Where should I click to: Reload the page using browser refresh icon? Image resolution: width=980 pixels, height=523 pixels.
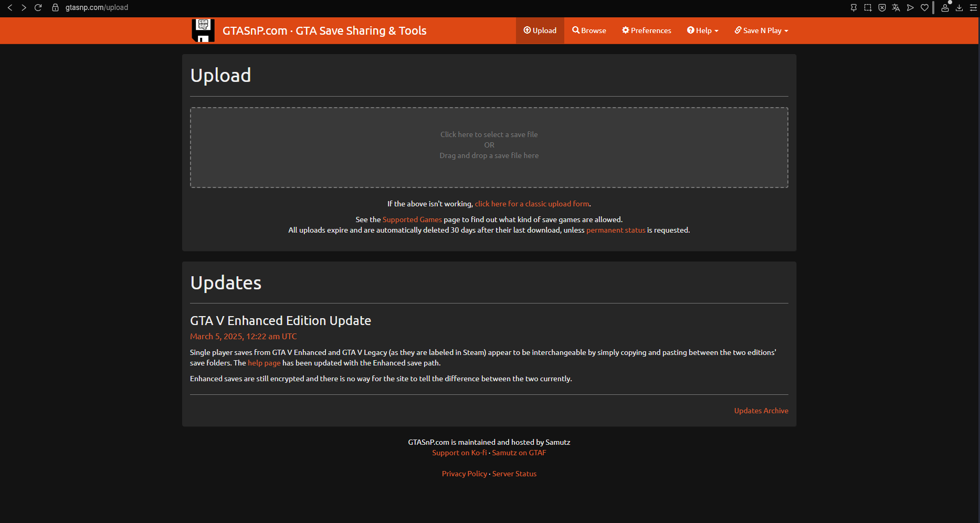(38, 8)
